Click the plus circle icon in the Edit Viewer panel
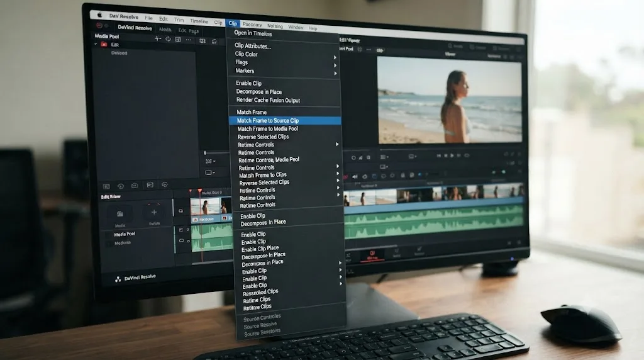Screen dimensions: 644x360 point(154,213)
